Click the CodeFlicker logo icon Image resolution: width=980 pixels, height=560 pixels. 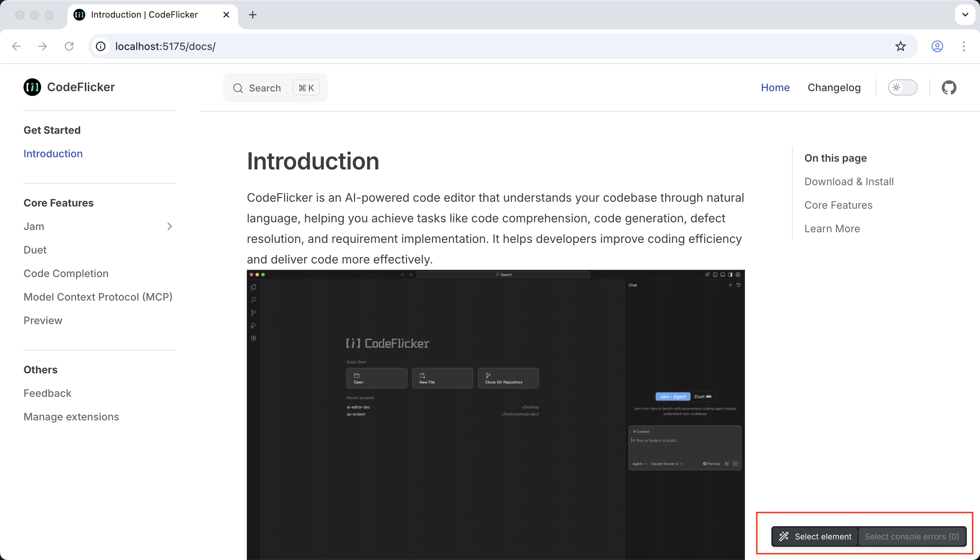tap(32, 87)
